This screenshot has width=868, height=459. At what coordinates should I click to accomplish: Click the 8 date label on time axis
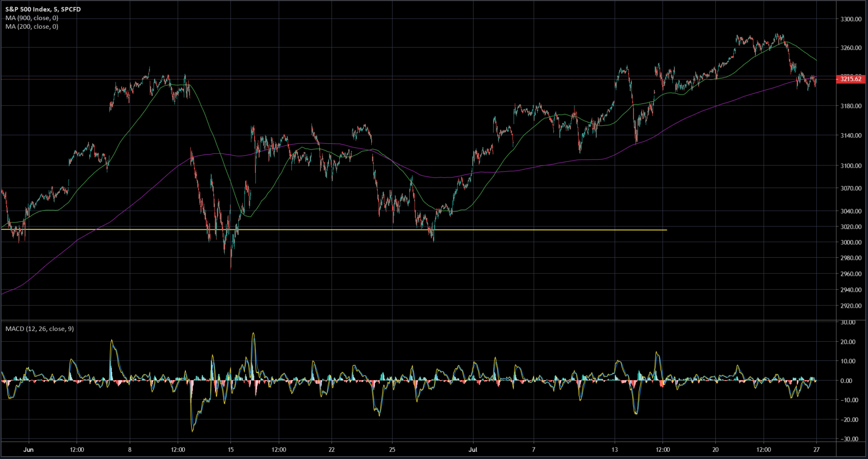point(130,450)
